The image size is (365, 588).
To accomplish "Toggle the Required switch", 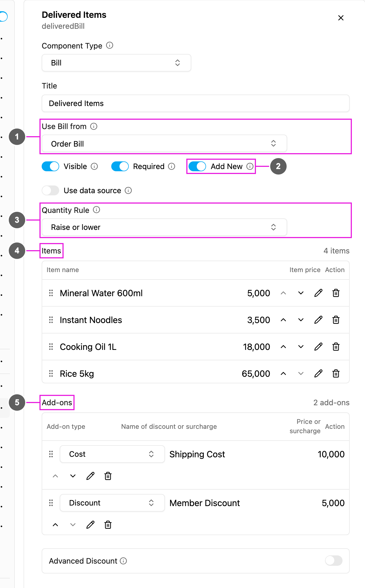I will point(120,166).
